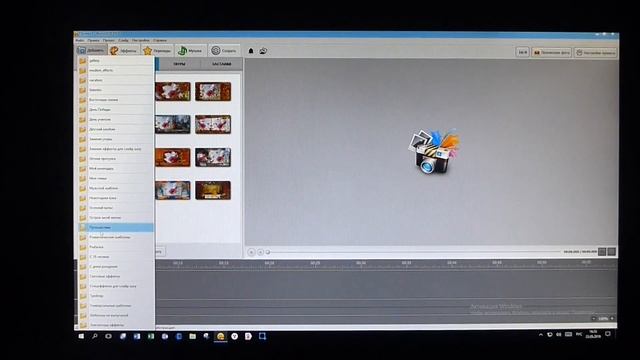This screenshot has width=640, height=360.
Task: Choose the modern_effects folder
Action: click(116, 70)
